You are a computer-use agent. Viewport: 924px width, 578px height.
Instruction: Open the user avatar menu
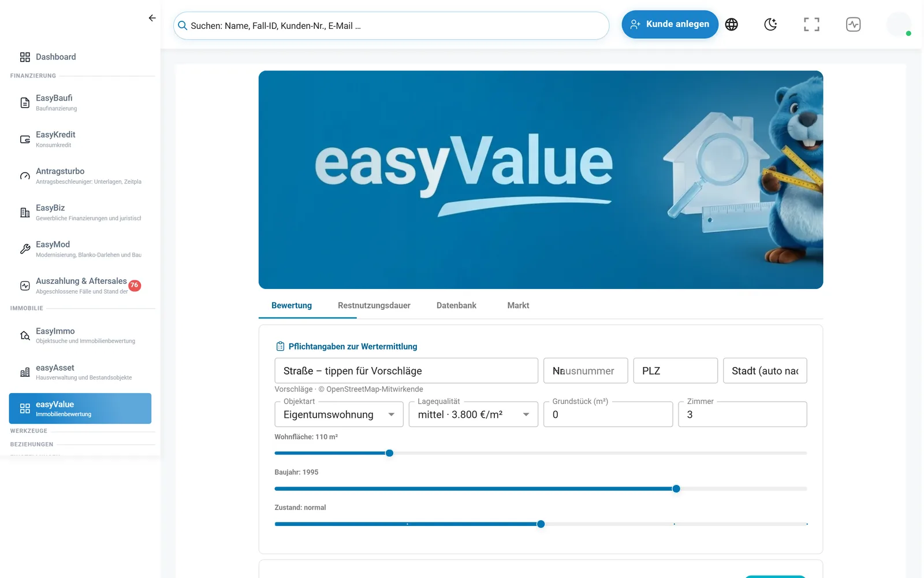899,24
